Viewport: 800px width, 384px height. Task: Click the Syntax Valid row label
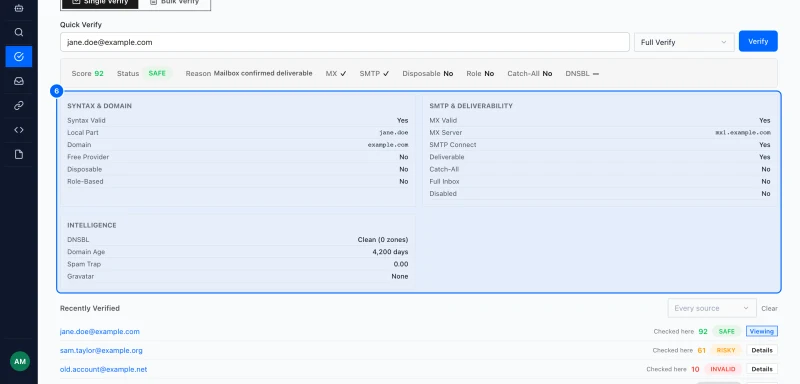click(86, 120)
